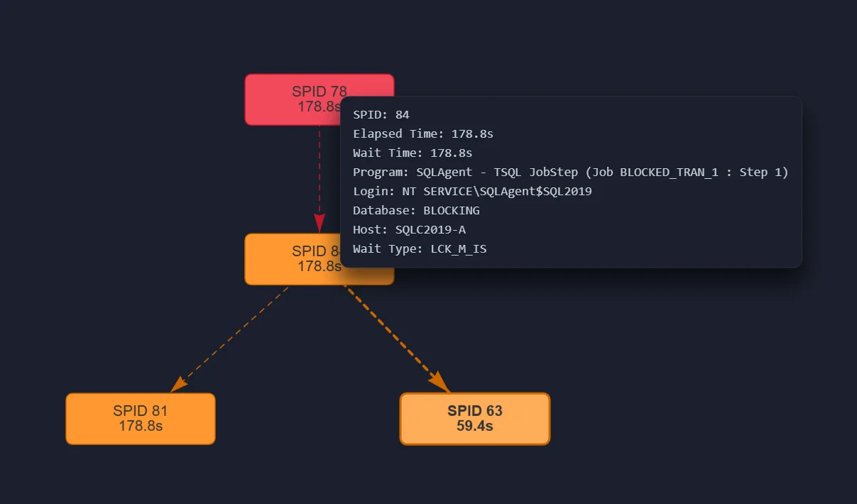This screenshot has width=857, height=504.
Task: Click the BLOCKED_TRAN_1 job program entry
Action: pos(666,172)
